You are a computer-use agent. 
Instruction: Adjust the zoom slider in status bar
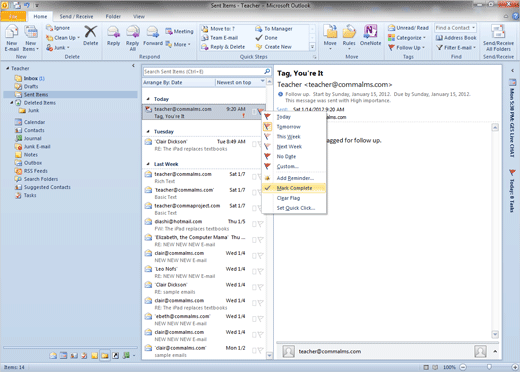pyautogui.click(x=489, y=367)
